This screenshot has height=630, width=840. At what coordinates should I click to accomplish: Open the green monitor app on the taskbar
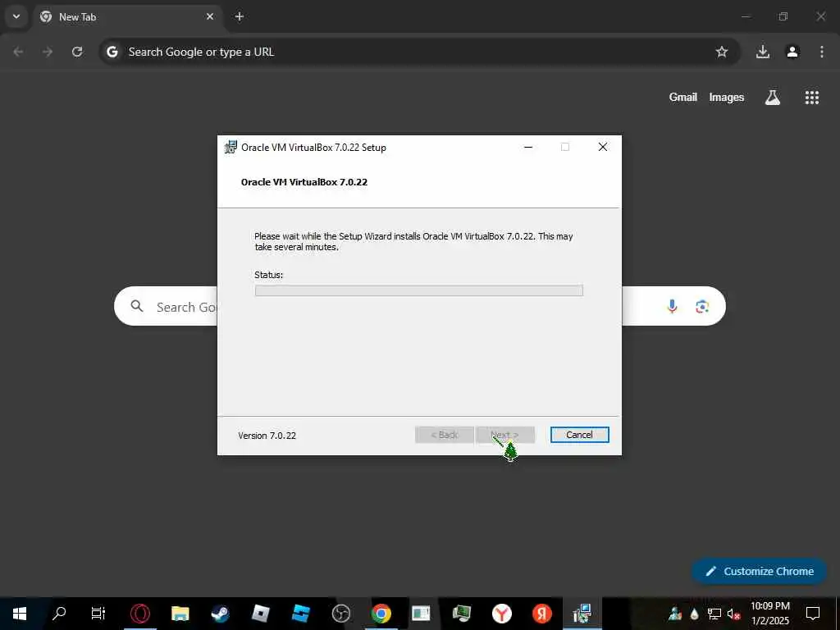click(461, 614)
